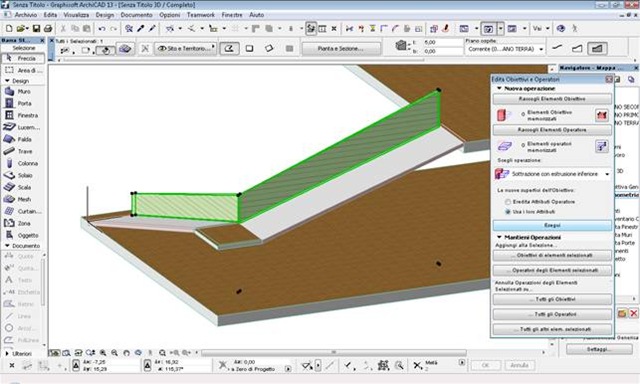Toggle the solid body mesh construction option
Screen dimensions: 640x384
point(597,49)
